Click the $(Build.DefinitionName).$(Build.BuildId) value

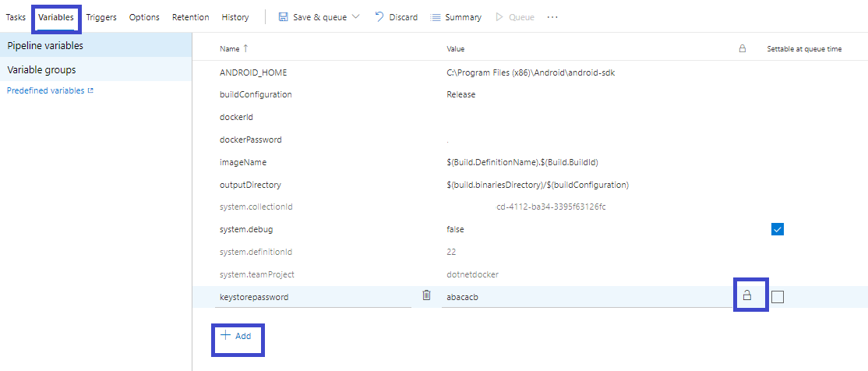click(x=523, y=162)
